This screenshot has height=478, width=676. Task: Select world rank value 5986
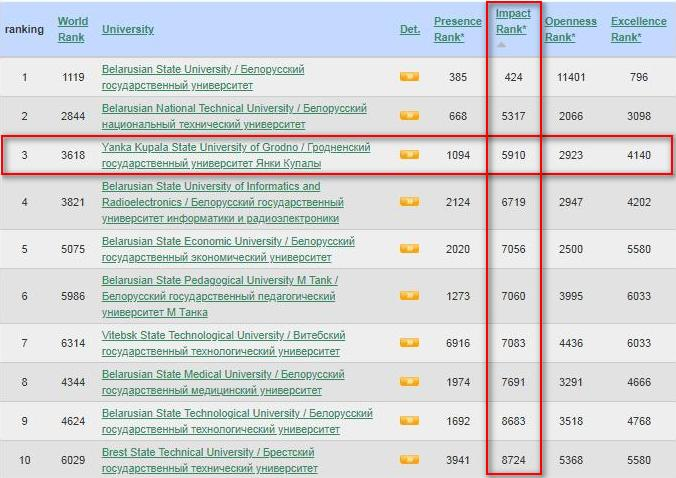[73, 296]
